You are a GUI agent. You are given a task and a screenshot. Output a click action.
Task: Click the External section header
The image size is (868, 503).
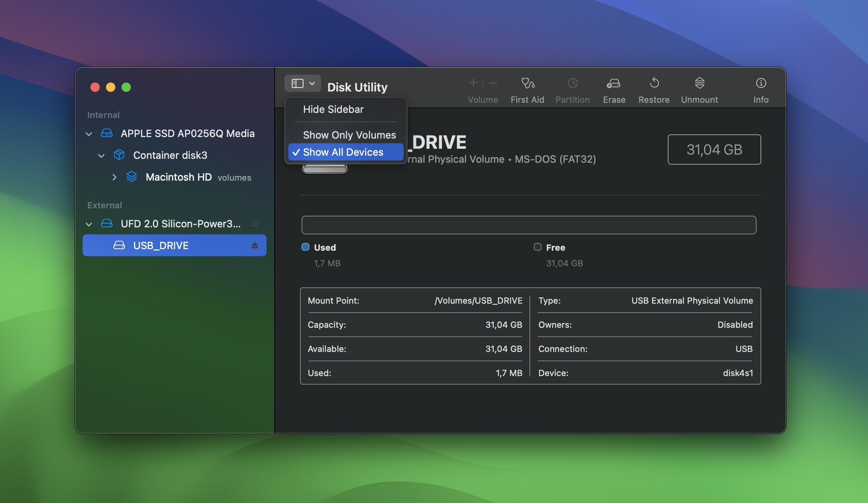(104, 205)
